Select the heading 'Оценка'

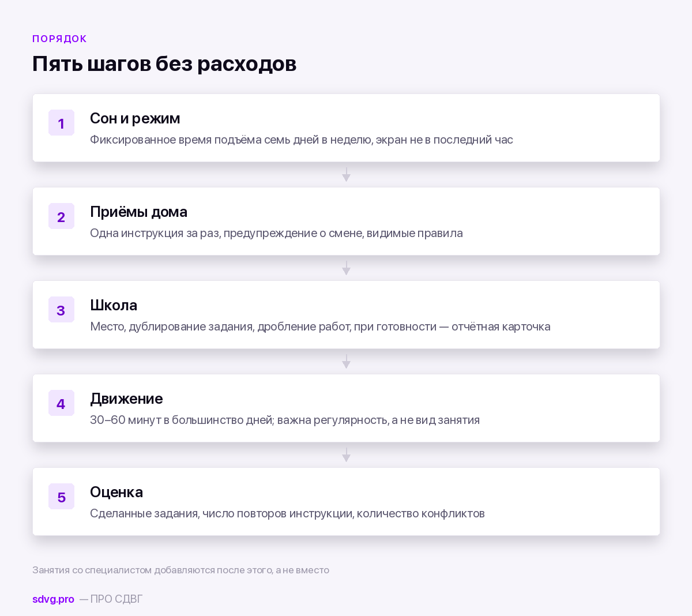(x=116, y=492)
